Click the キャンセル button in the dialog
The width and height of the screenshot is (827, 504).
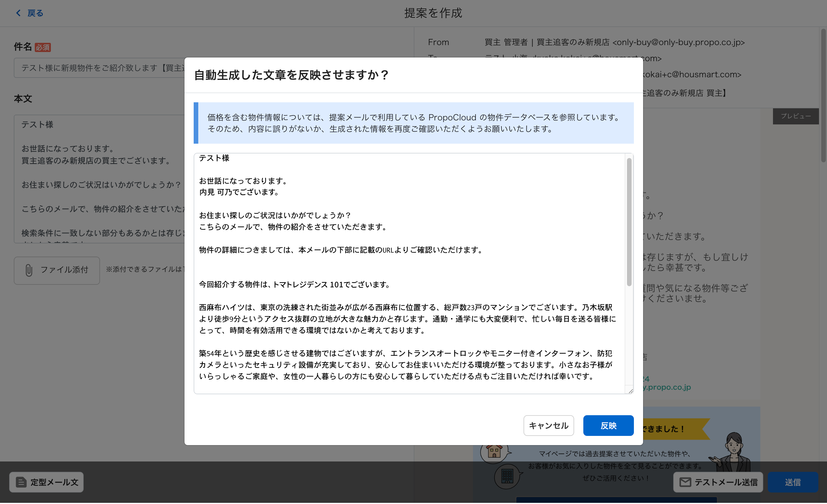(x=548, y=426)
